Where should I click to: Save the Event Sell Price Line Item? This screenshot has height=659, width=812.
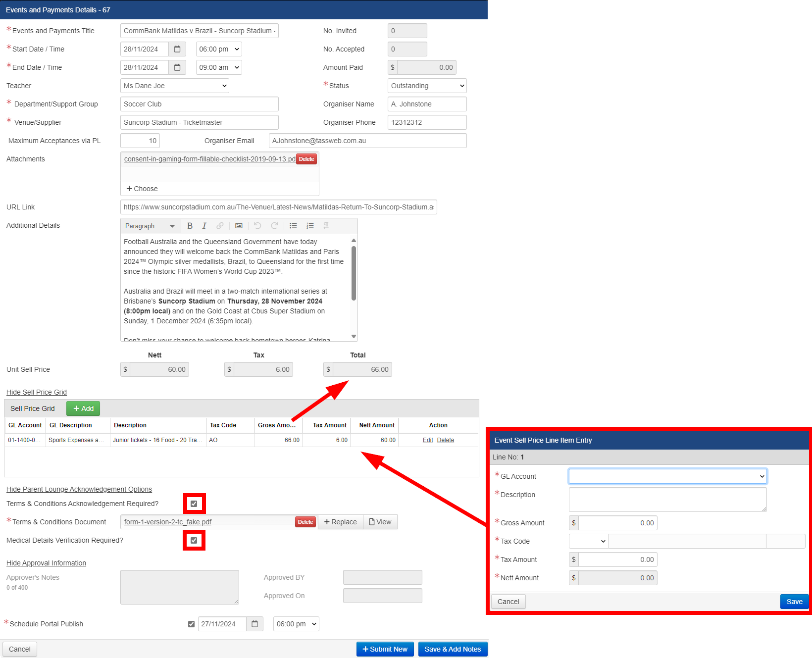[794, 602]
